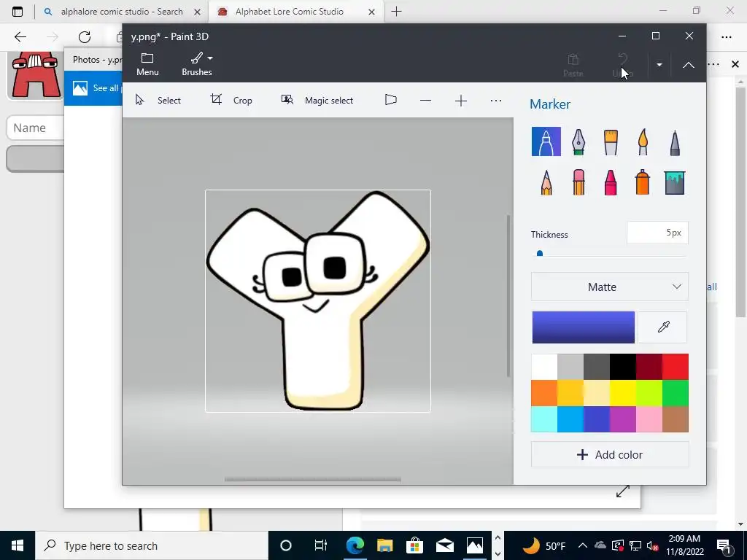Select the Calligraphy pen brush
The width and height of the screenshot is (747, 560).
(x=578, y=141)
